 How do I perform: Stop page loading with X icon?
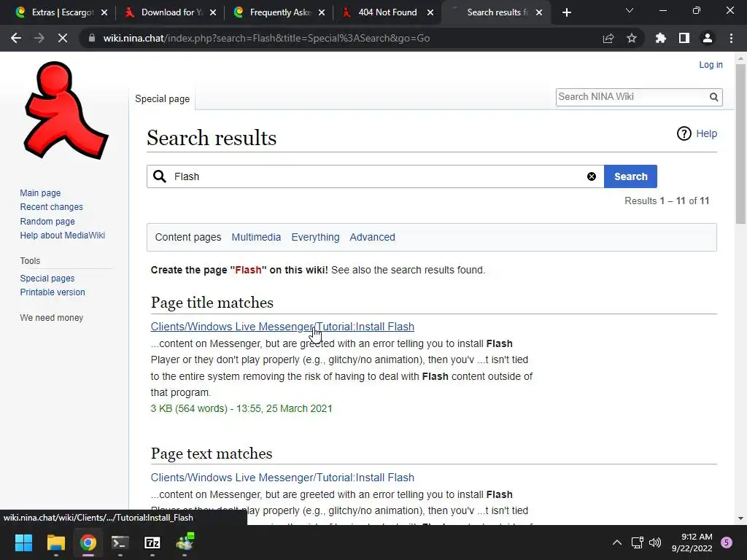pos(63,38)
